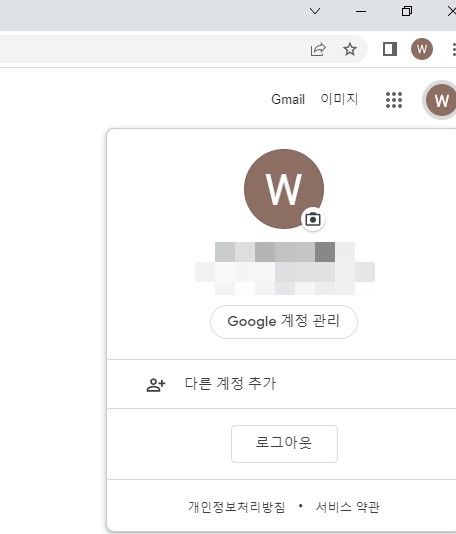Viewport: 456px width, 534px height.
Task: Select 다른 계정 추가 option
Action: click(281, 384)
